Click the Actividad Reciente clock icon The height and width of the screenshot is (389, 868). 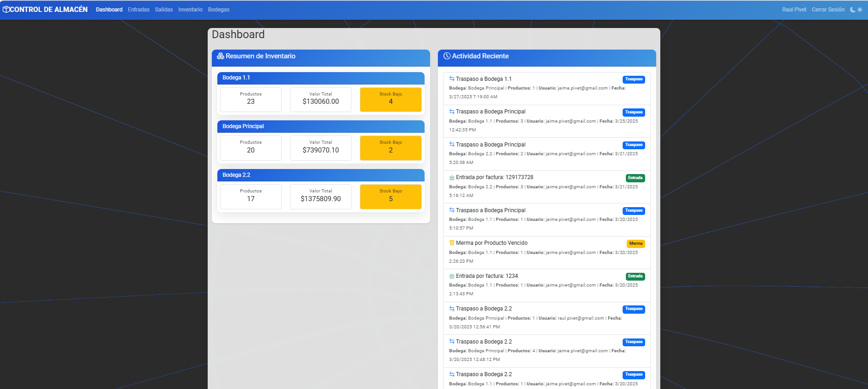(447, 56)
